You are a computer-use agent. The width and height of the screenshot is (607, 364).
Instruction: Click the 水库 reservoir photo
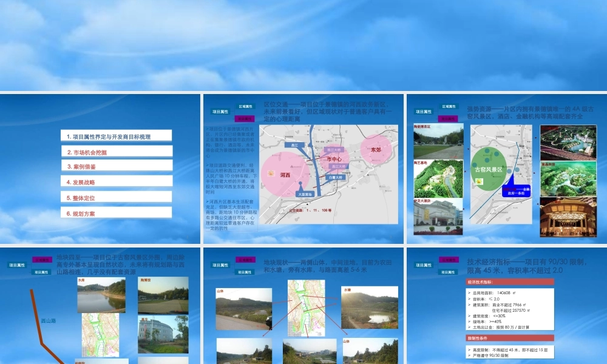101,295
